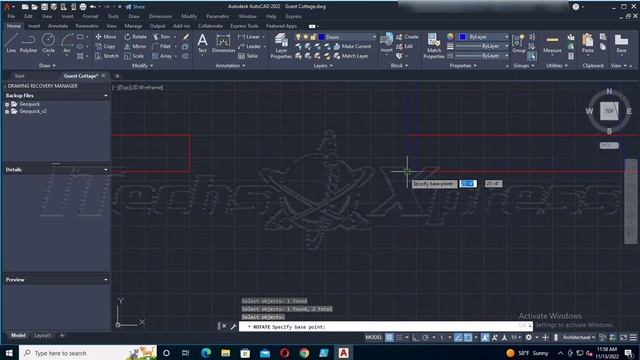Toggle polar tracking in status bar
The width and height of the screenshot is (640, 360).
point(425,337)
